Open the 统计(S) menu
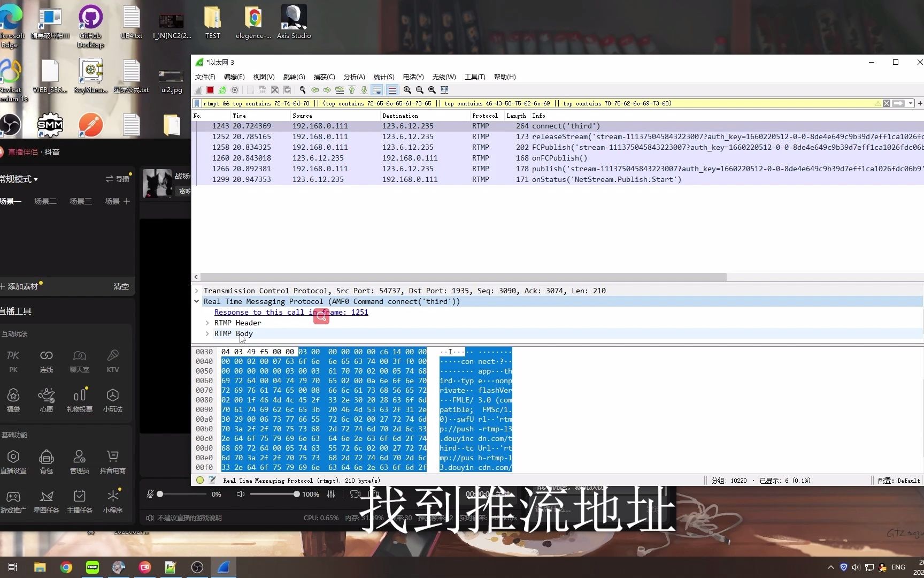This screenshot has height=578, width=924. pos(383,77)
